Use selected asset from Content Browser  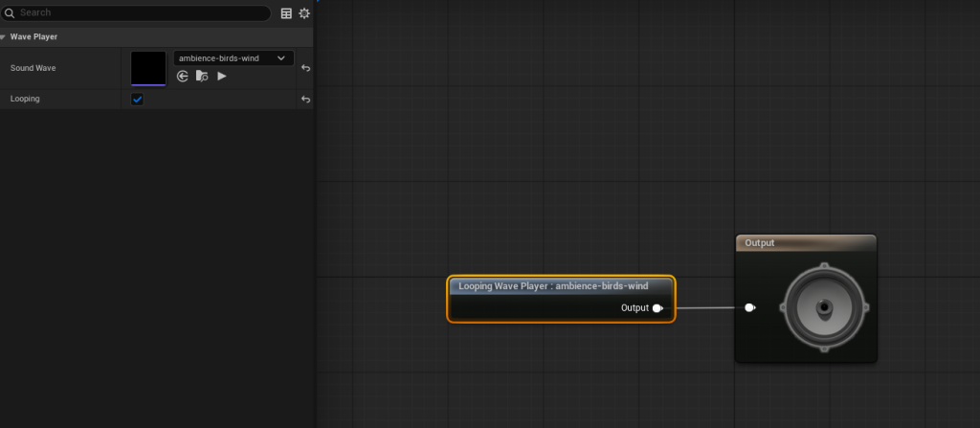point(183,76)
